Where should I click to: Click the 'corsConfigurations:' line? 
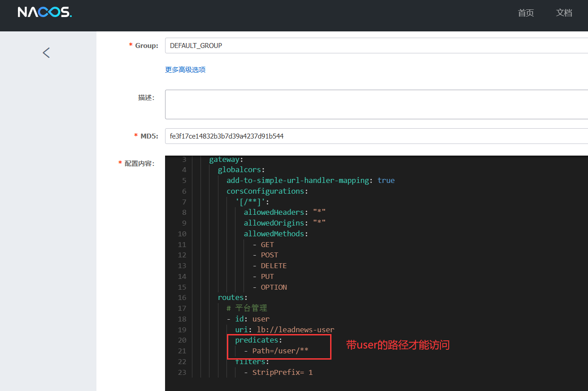(x=267, y=191)
